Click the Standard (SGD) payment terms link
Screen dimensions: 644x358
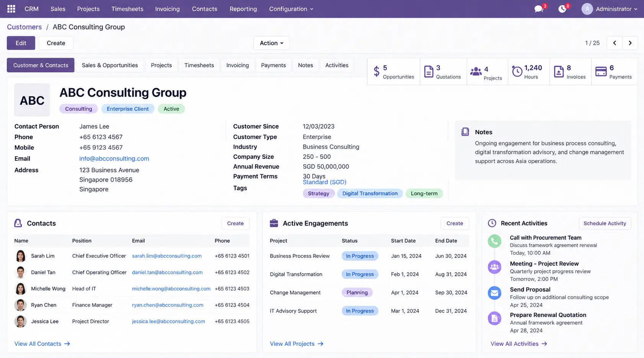[x=324, y=182]
